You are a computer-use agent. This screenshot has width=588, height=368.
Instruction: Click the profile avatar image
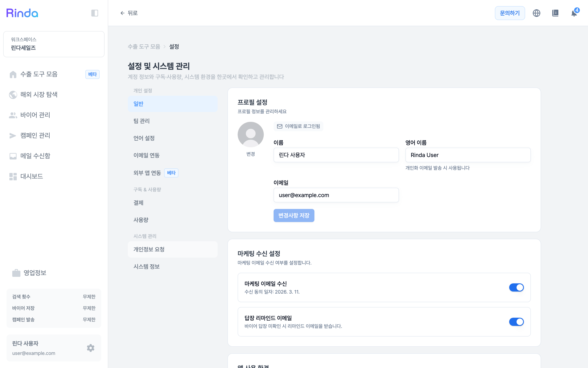(x=251, y=135)
